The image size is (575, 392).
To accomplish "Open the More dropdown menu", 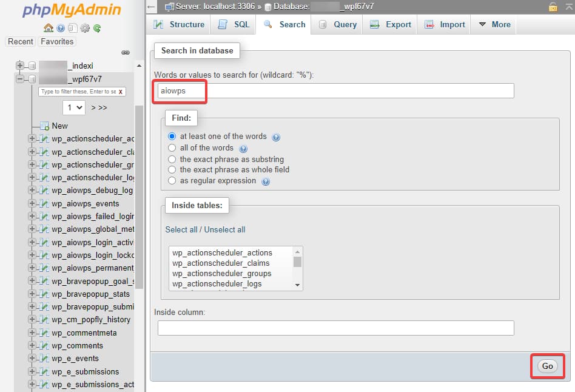I will [494, 24].
